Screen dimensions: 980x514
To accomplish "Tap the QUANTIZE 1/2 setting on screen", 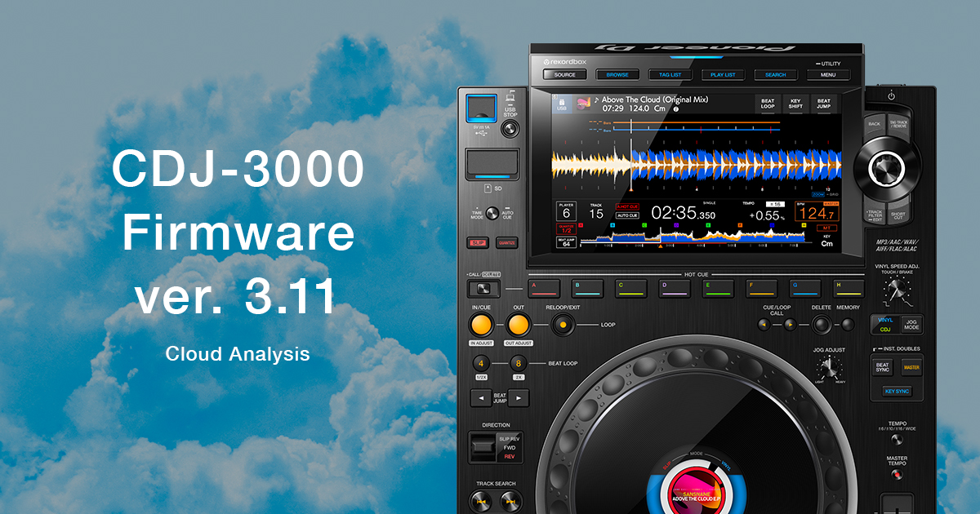I will 565,229.
